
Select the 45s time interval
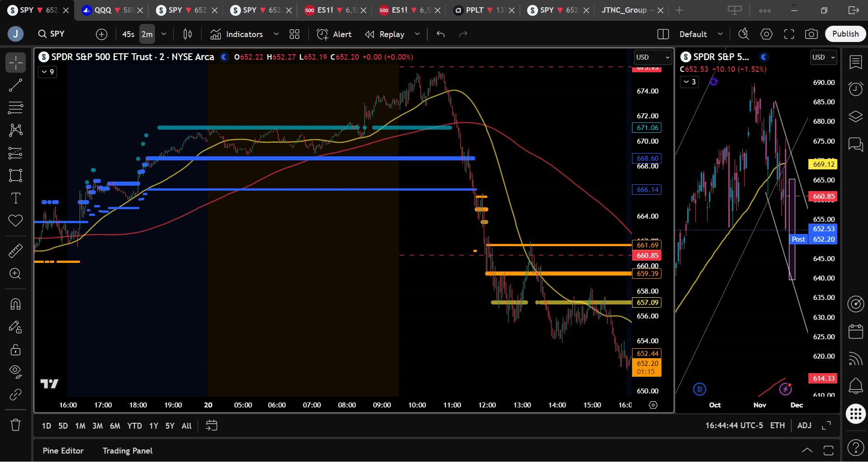(x=128, y=34)
